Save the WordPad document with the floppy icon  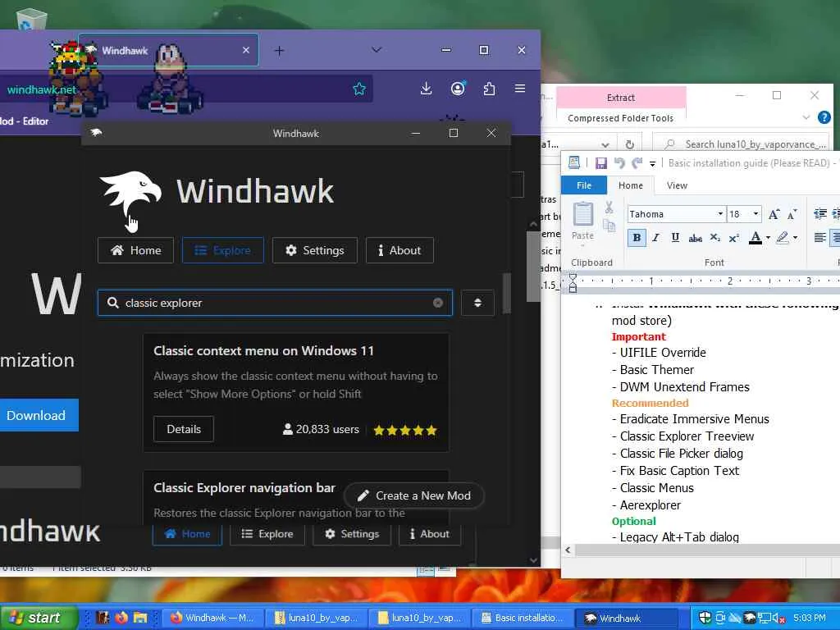601,163
